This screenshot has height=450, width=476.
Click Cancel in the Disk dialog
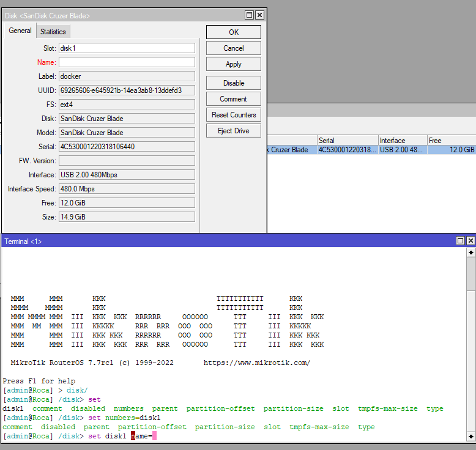coord(234,48)
